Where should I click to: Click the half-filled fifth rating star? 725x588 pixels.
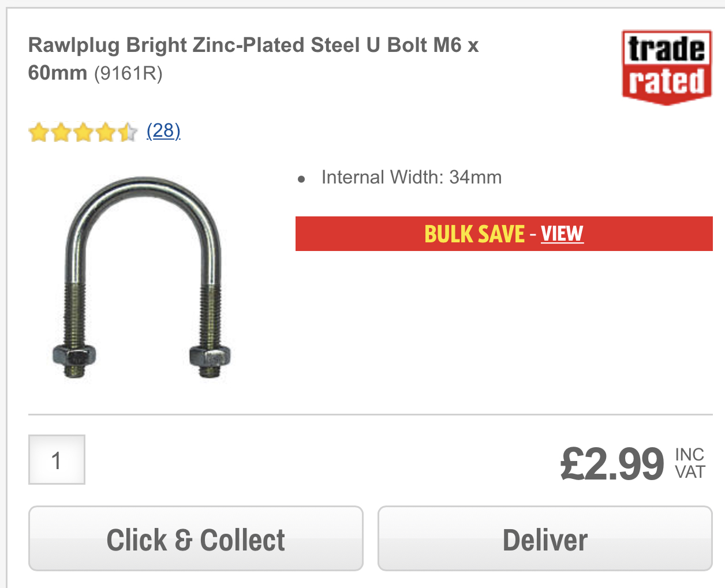pyautogui.click(x=128, y=132)
